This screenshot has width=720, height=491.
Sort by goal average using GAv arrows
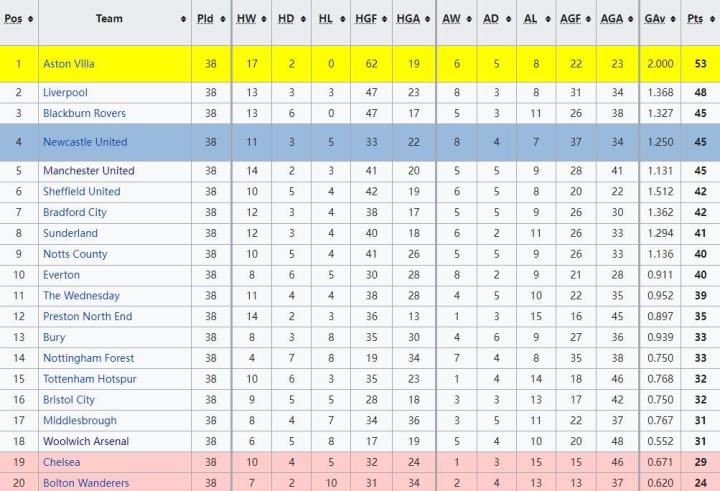pos(672,19)
